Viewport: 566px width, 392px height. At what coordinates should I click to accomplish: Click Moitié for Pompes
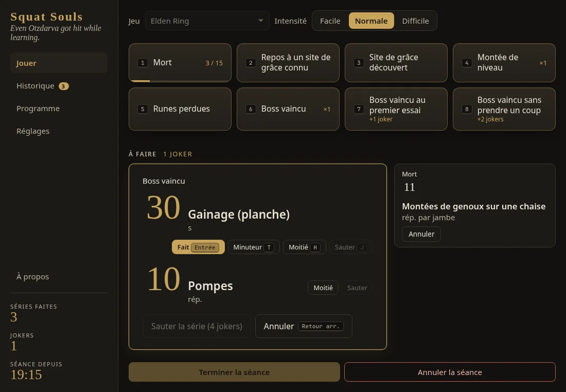pos(323,288)
